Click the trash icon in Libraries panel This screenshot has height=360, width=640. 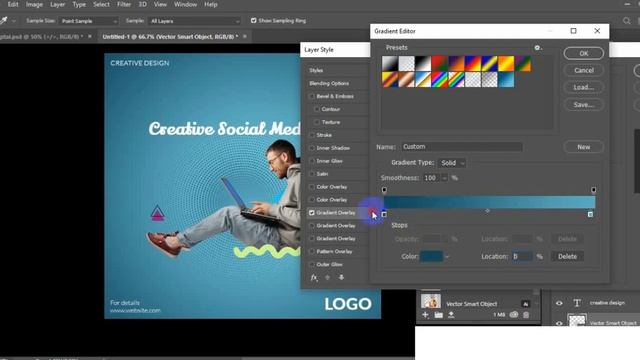tap(526, 315)
